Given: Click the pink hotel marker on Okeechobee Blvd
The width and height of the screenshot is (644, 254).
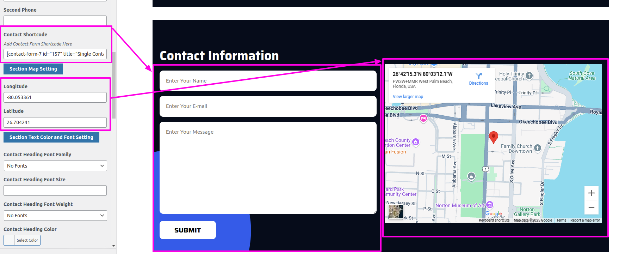Looking at the screenshot, I should click(423, 118).
